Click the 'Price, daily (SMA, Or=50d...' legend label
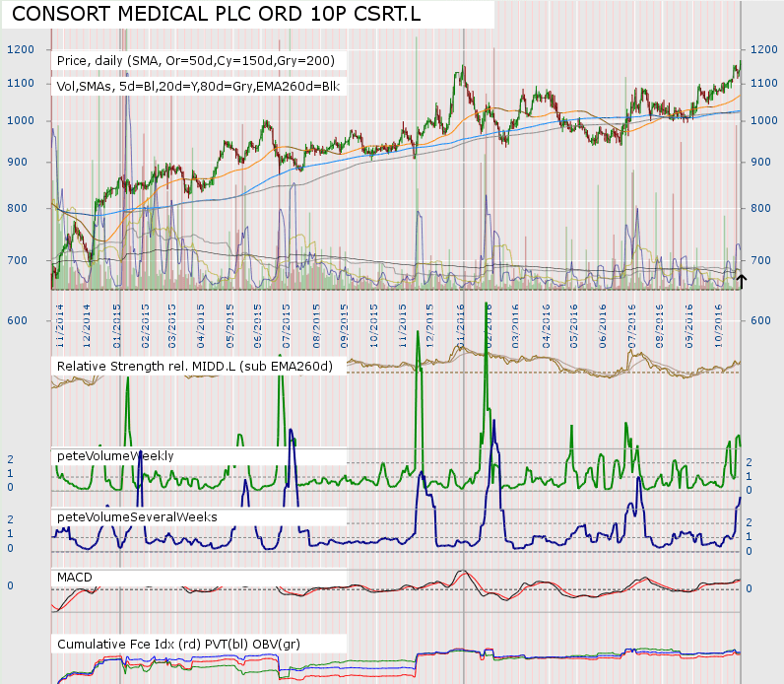This screenshot has height=684, width=784. [x=195, y=61]
